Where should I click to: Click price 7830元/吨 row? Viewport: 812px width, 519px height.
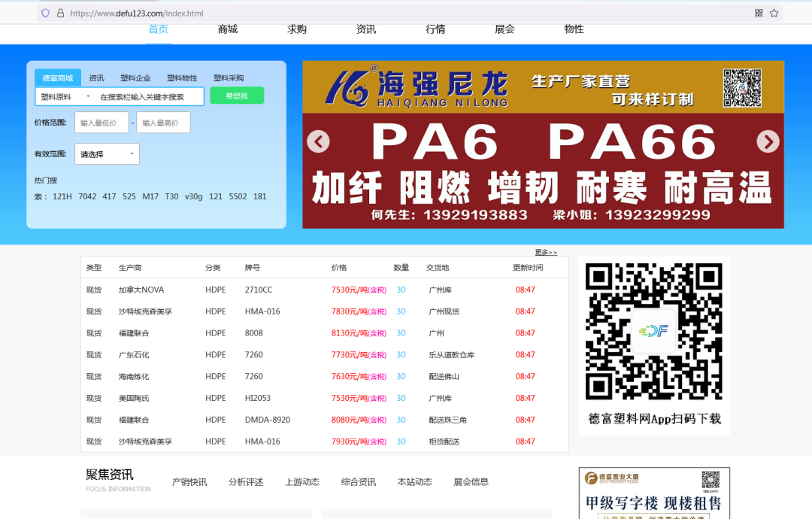[359, 312]
